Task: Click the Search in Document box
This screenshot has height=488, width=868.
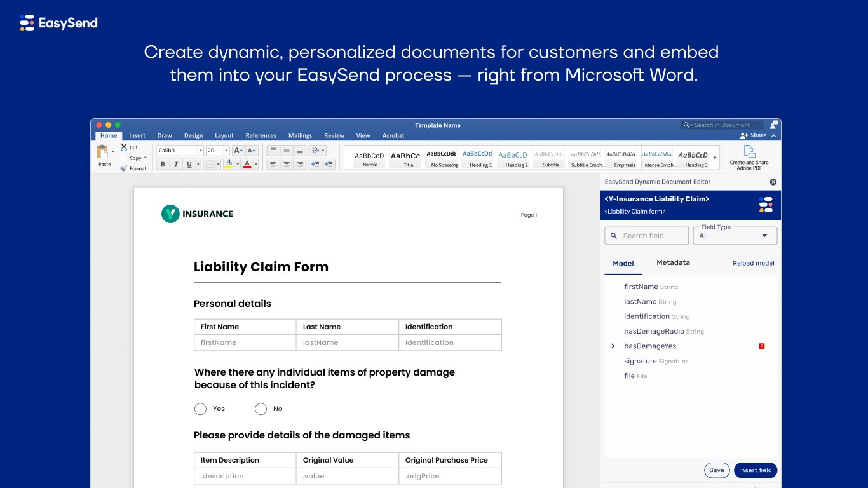Action: (x=722, y=125)
